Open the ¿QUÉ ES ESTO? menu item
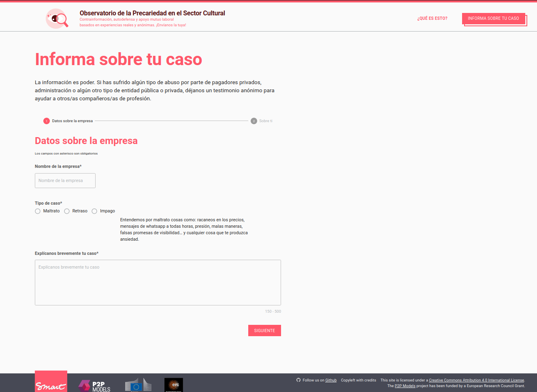The height and width of the screenshot is (392, 537). (432, 18)
